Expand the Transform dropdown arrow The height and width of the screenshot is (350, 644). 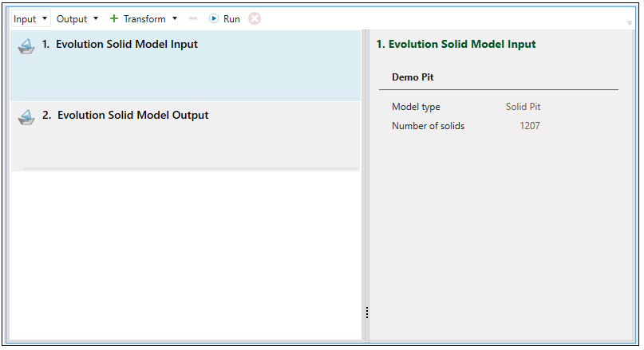[175, 18]
